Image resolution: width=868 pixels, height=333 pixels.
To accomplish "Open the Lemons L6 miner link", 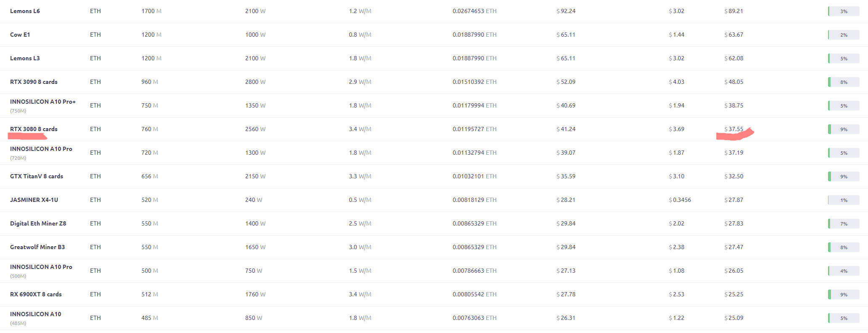I will click(x=25, y=11).
